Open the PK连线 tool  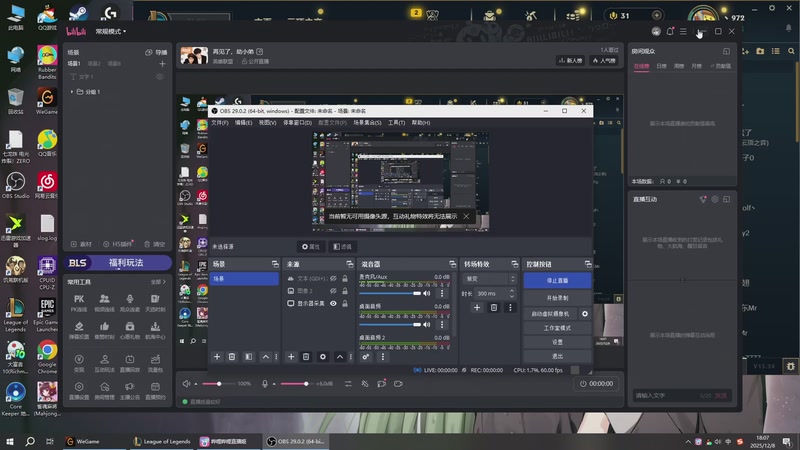(79, 303)
